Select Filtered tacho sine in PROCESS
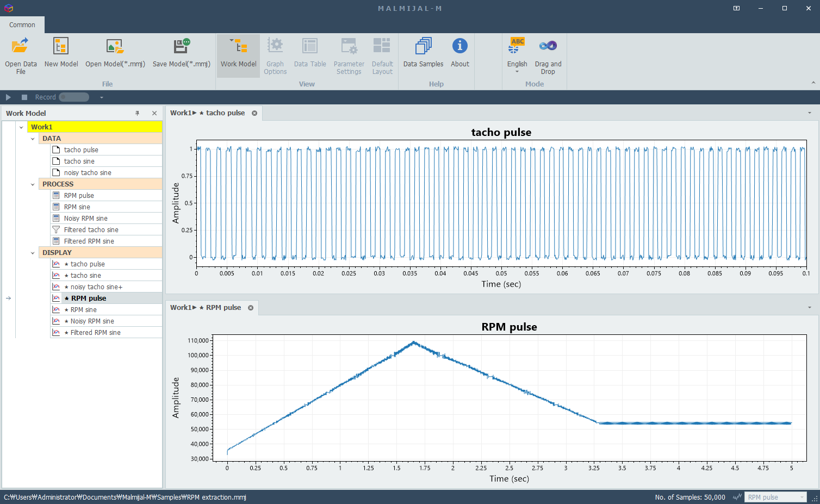 pyautogui.click(x=91, y=230)
